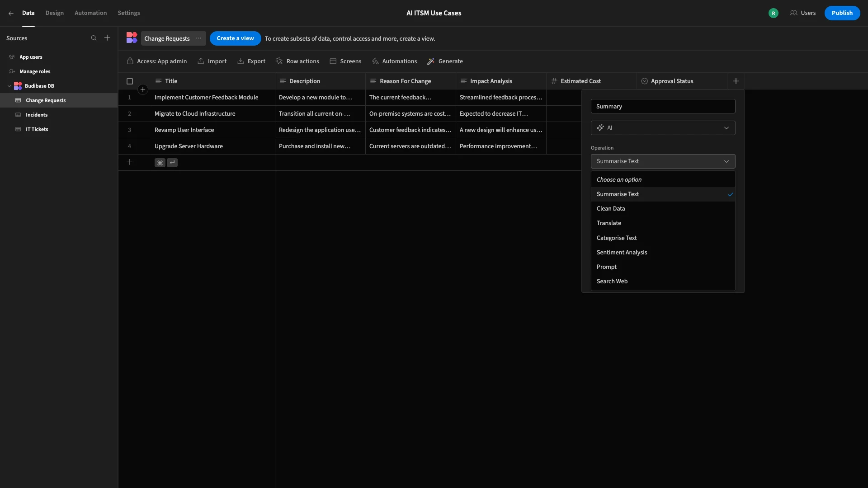This screenshot has width=868, height=488.
Task: Click the Summary column name field
Action: 663,106
